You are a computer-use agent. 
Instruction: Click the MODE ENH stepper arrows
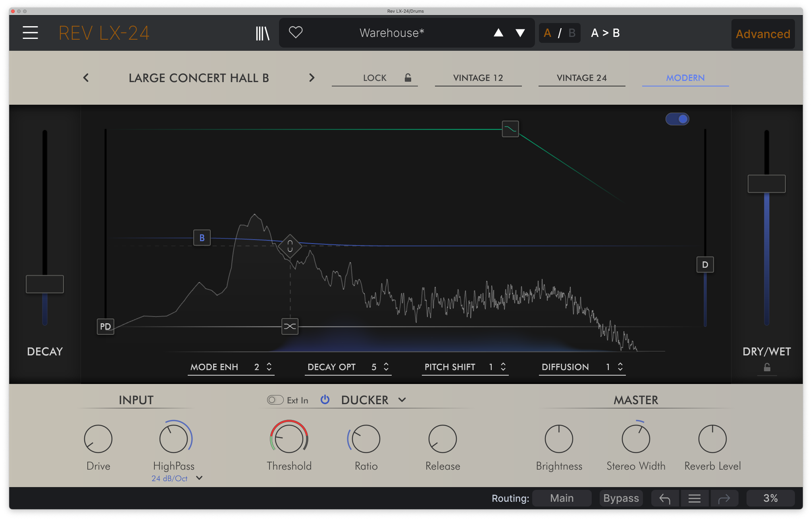pyautogui.click(x=269, y=367)
